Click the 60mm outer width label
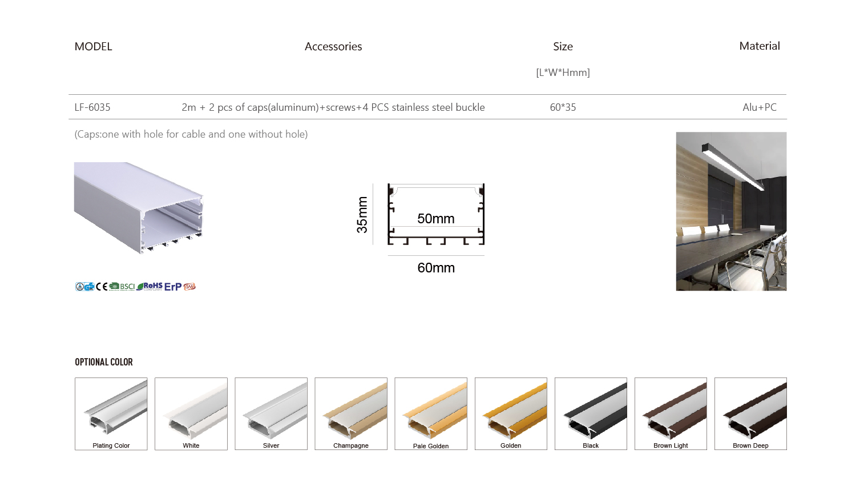 click(436, 268)
